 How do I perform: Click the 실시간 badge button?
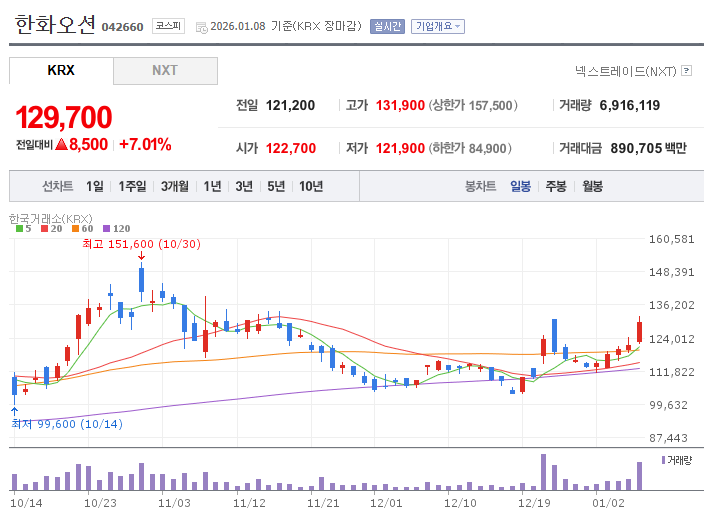point(387,26)
